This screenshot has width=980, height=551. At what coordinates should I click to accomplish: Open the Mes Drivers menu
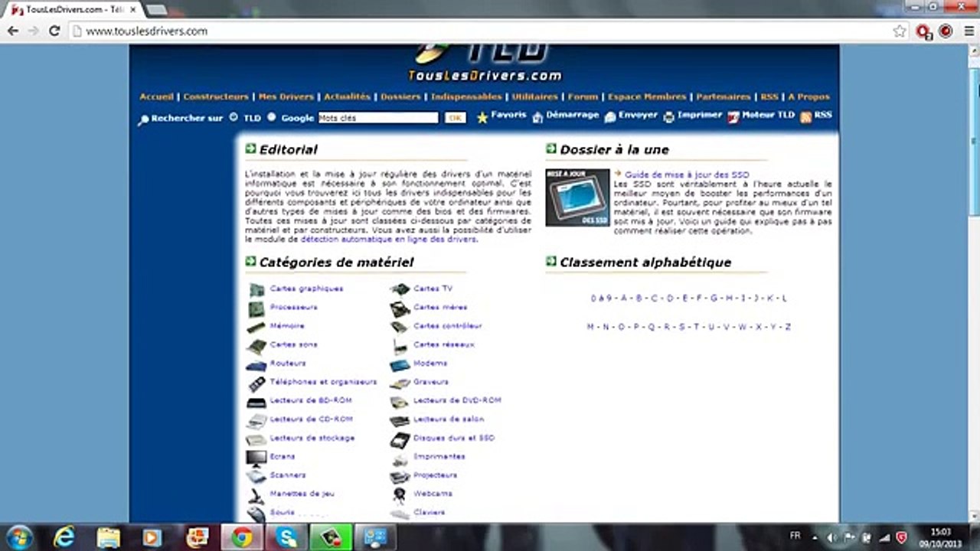[286, 97]
